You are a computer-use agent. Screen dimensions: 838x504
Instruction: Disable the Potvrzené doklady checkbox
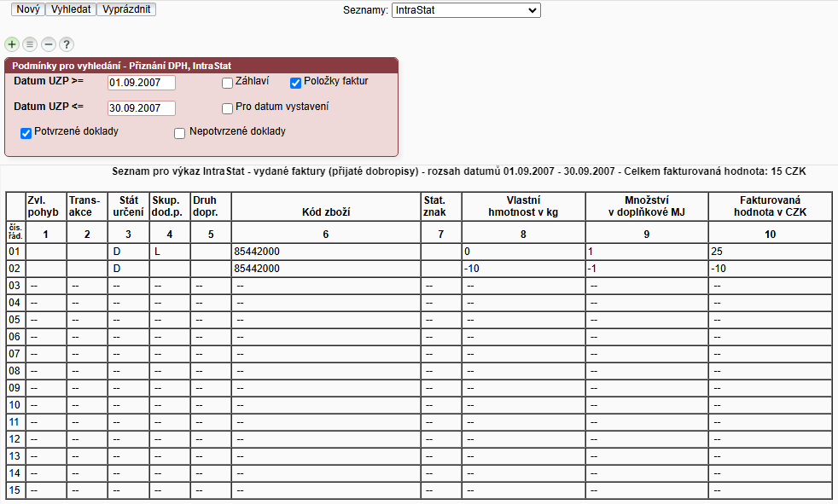[26, 133]
